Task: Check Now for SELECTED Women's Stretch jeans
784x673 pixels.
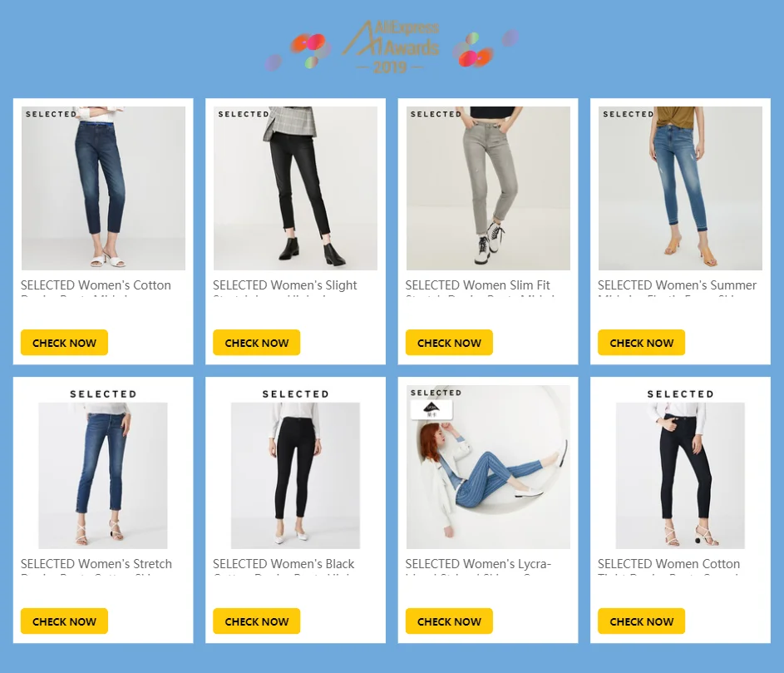Action: tap(64, 621)
